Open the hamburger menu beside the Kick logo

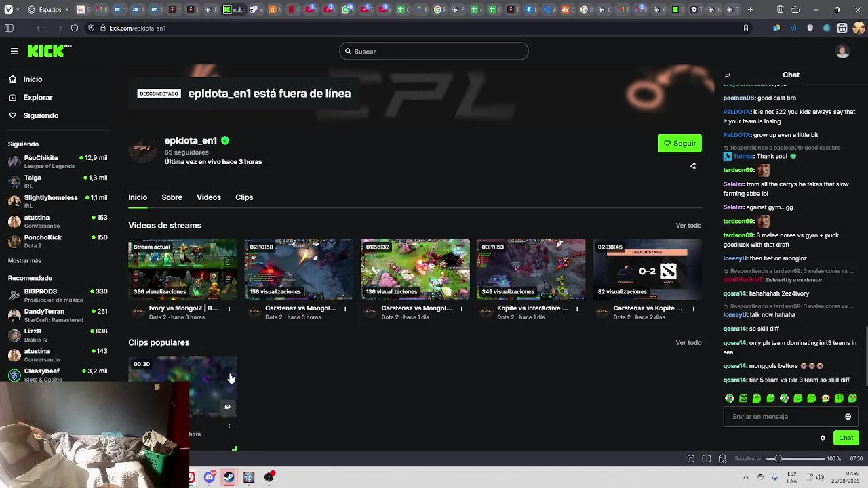14,51
